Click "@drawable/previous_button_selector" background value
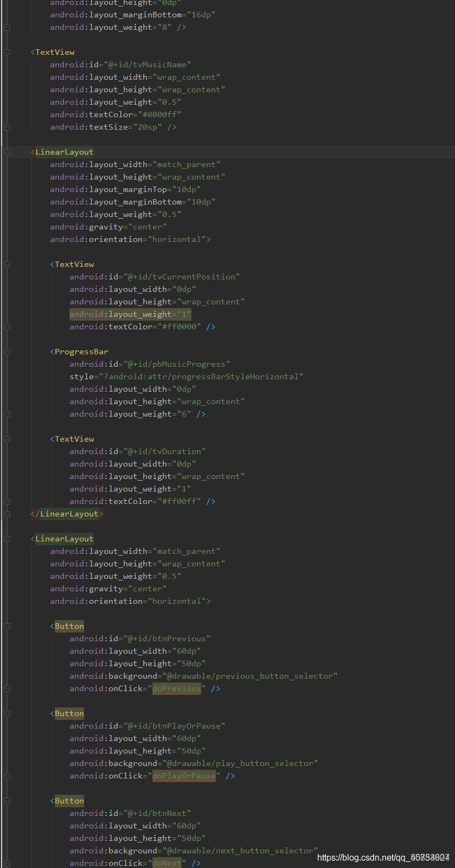The height and width of the screenshot is (868, 455). tap(249, 676)
